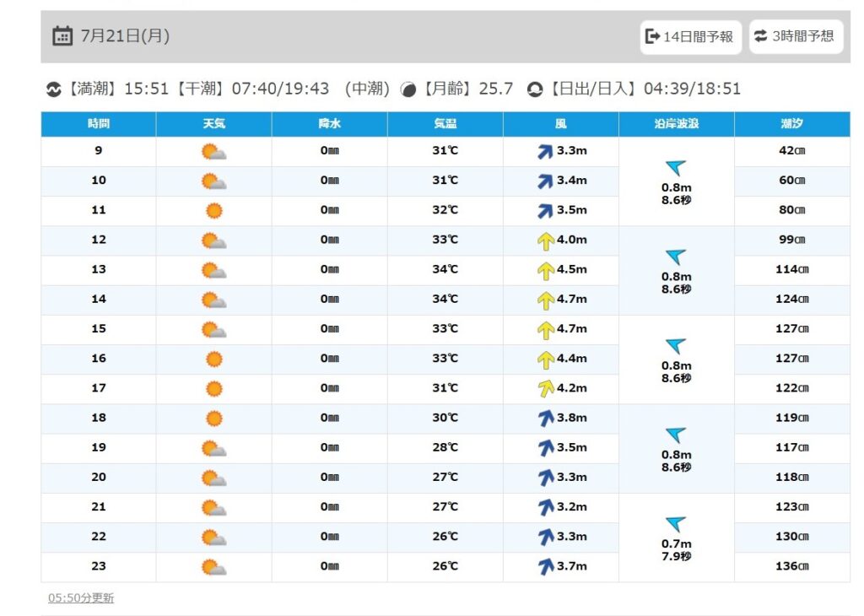Click the 05:50分更新 link
The height and width of the screenshot is (616, 864).
pos(81,597)
